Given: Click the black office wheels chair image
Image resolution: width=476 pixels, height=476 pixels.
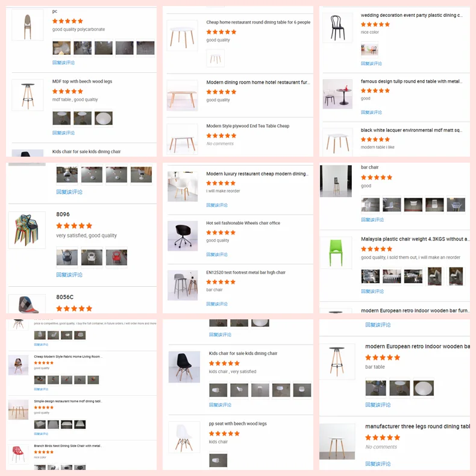Looking at the screenshot, I should coord(183,236).
